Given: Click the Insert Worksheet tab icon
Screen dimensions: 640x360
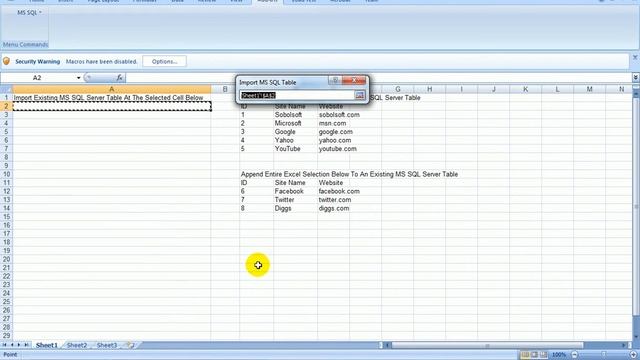Looking at the screenshot, I should coord(131,345).
